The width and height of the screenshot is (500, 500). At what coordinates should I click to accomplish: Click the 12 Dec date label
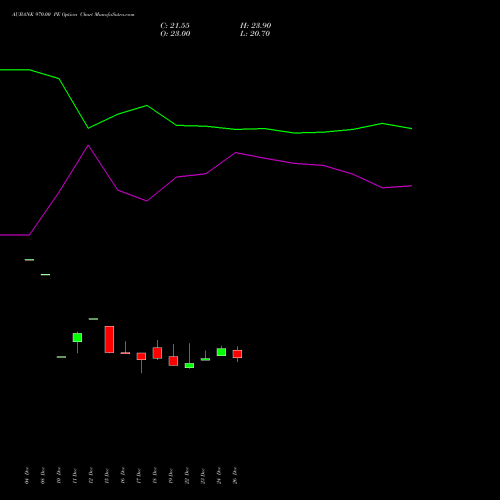[91, 475]
